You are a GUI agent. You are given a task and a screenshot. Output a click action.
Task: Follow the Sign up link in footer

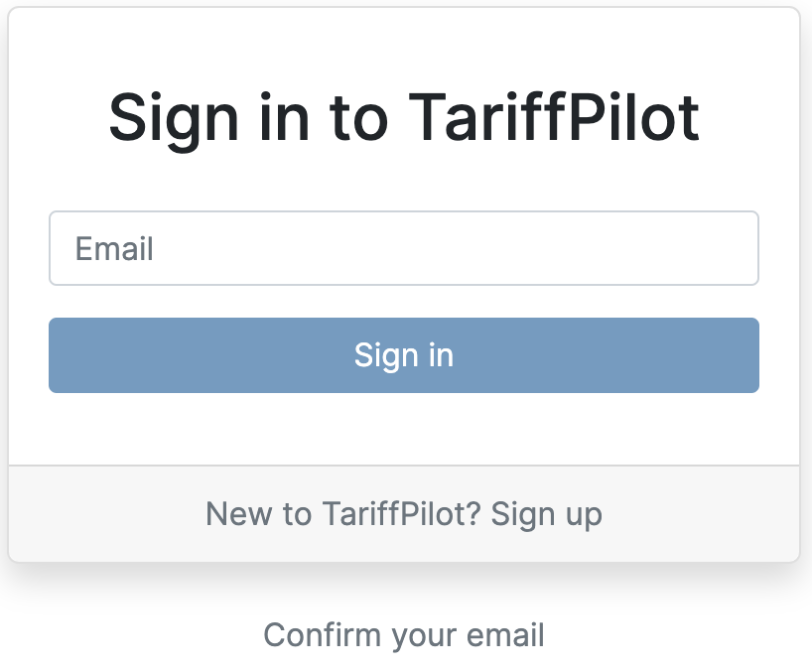(548, 513)
